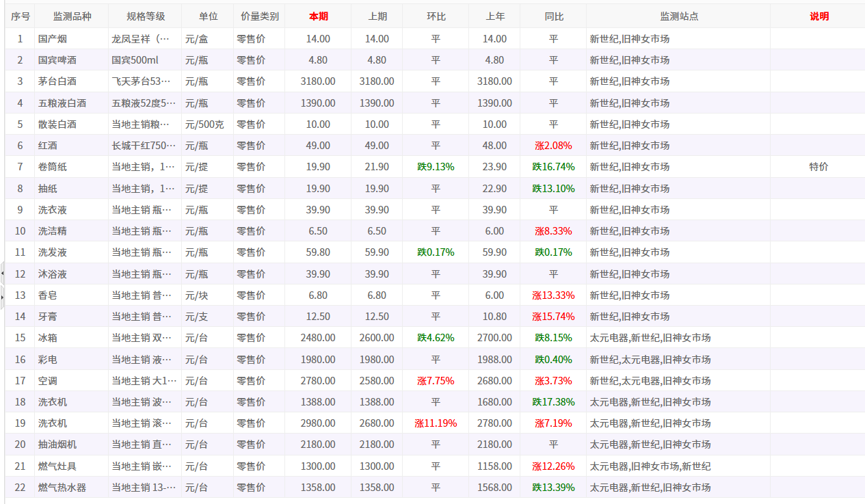The height and width of the screenshot is (504, 865).
Task: Select the 散装白酒 product cell
Action: tap(71, 124)
